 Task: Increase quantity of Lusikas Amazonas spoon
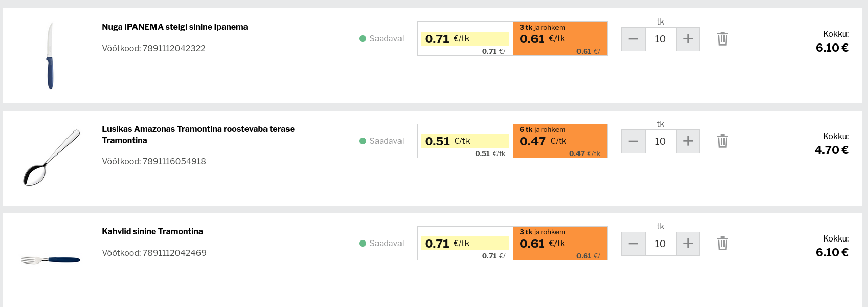pyautogui.click(x=688, y=141)
